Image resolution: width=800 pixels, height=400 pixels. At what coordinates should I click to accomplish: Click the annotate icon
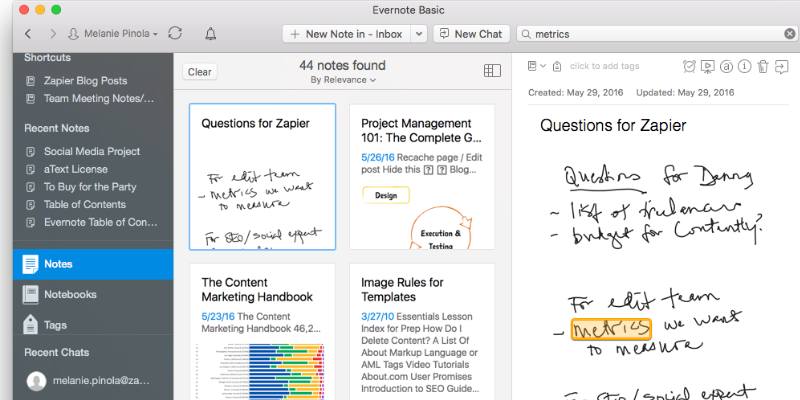pos(726,66)
